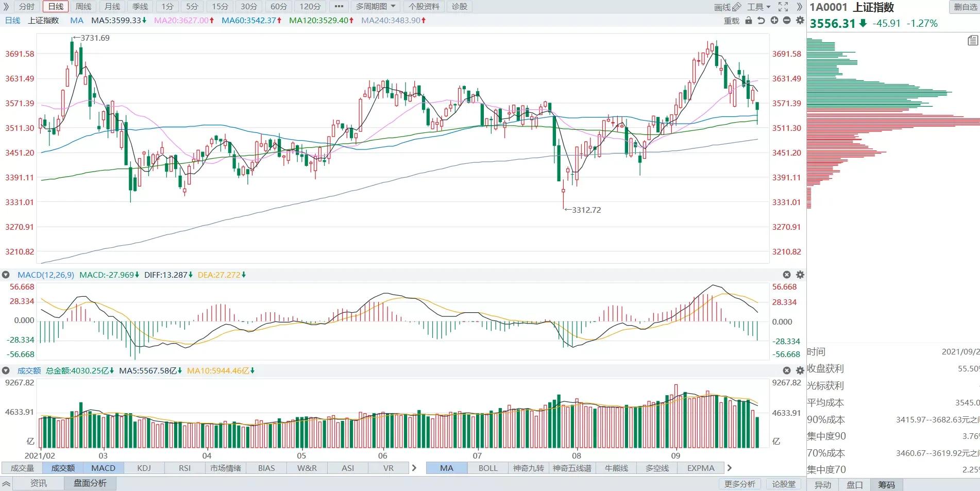Viewport: 980px width, 491px height.
Task: Zoom out chart with minus icon
Action: tap(787, 21)
